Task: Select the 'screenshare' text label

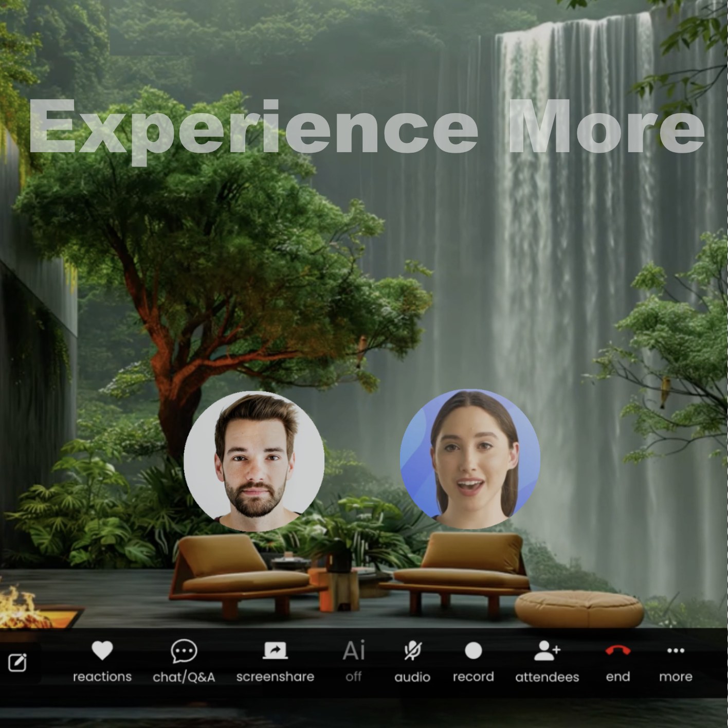Action: tap(275, 677)
